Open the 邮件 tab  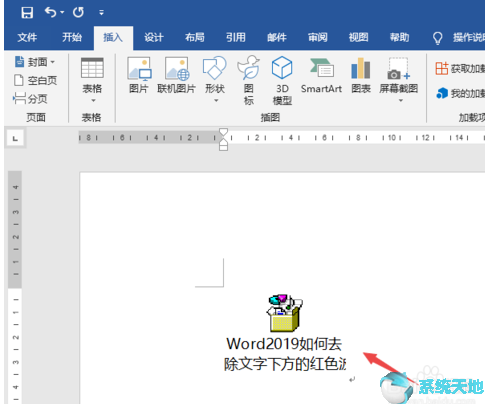(277, 37)
